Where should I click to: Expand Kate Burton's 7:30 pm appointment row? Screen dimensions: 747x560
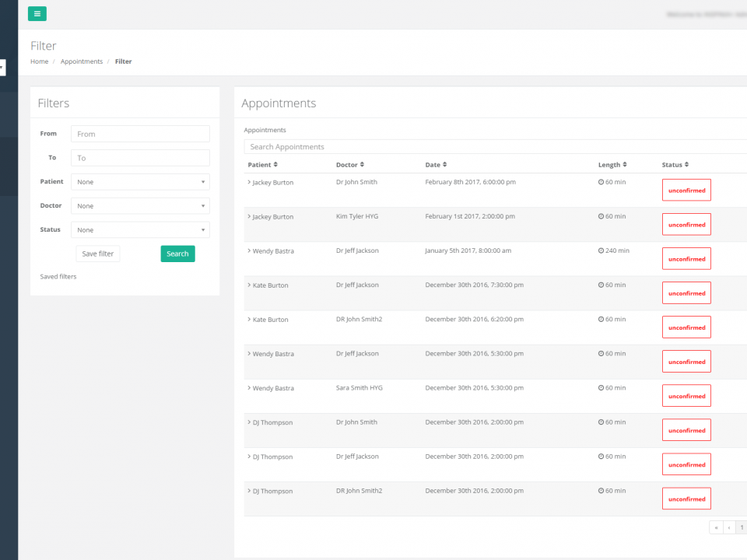point(249,285)
